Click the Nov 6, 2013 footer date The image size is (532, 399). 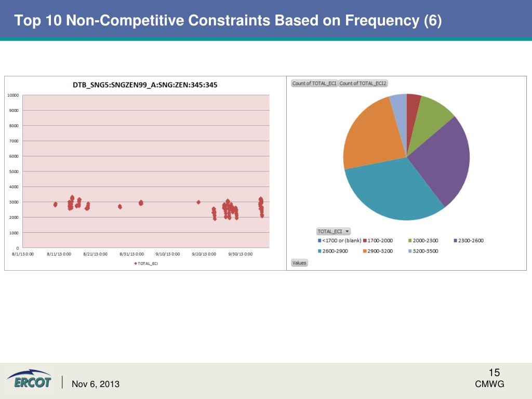96,384
